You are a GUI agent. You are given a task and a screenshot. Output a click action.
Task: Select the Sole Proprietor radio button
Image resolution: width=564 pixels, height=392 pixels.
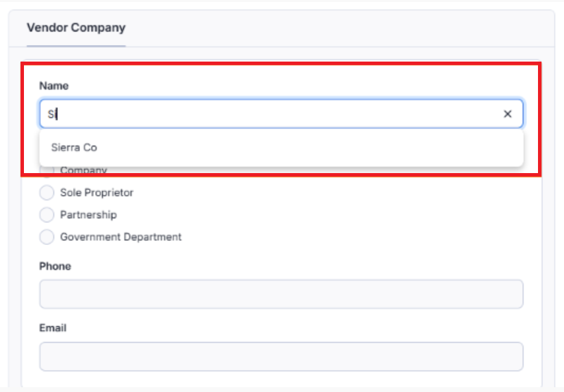click(x=47, y=193)
